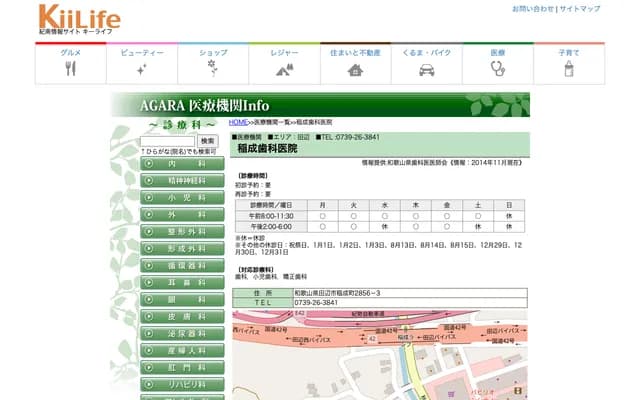This screenshot has width=640, height=400.
Task: Click the sparkle ビューティー icon
Action: (142, 70)
